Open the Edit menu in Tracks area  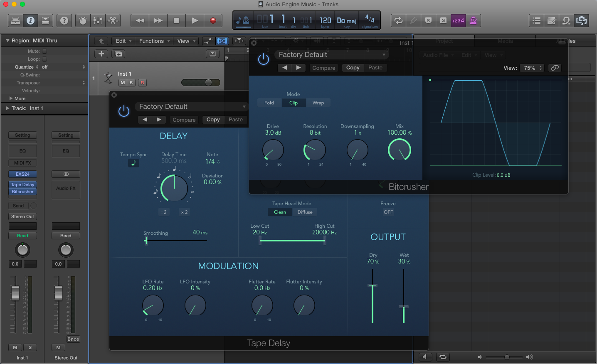click(123, 41)
